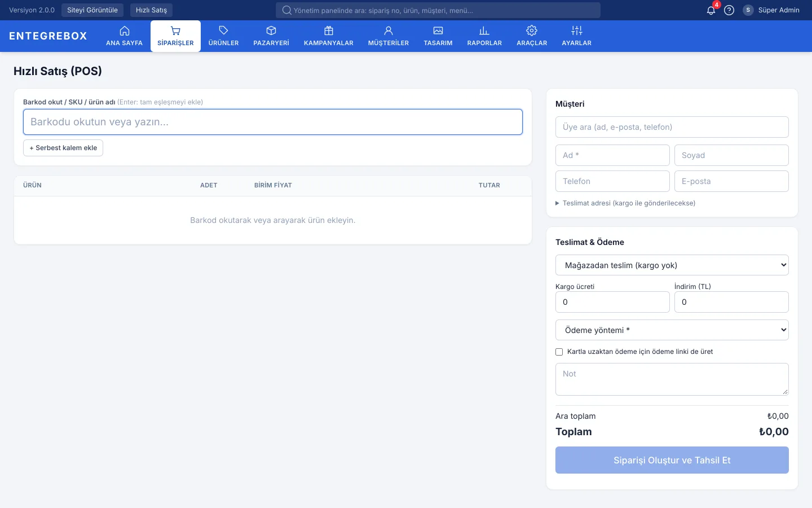Open the notifications bell icon

point(711,10)
